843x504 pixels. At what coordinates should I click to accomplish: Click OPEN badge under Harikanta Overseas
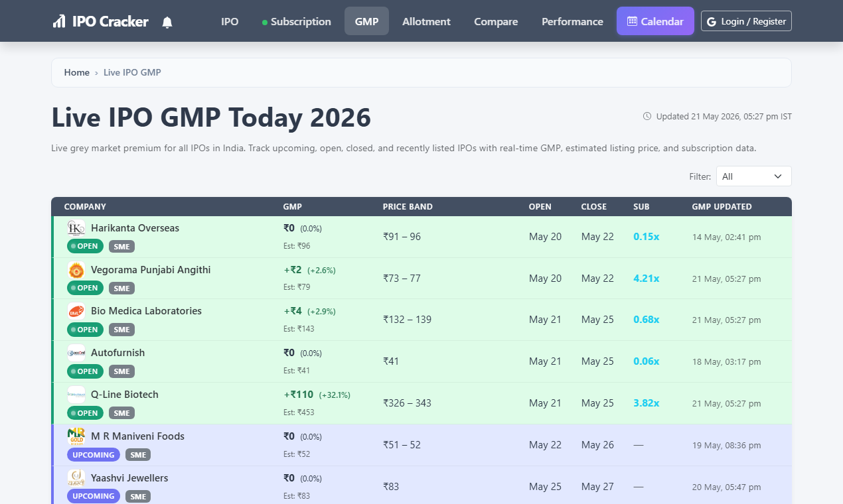pyautogui.click(x=85, y=246)
